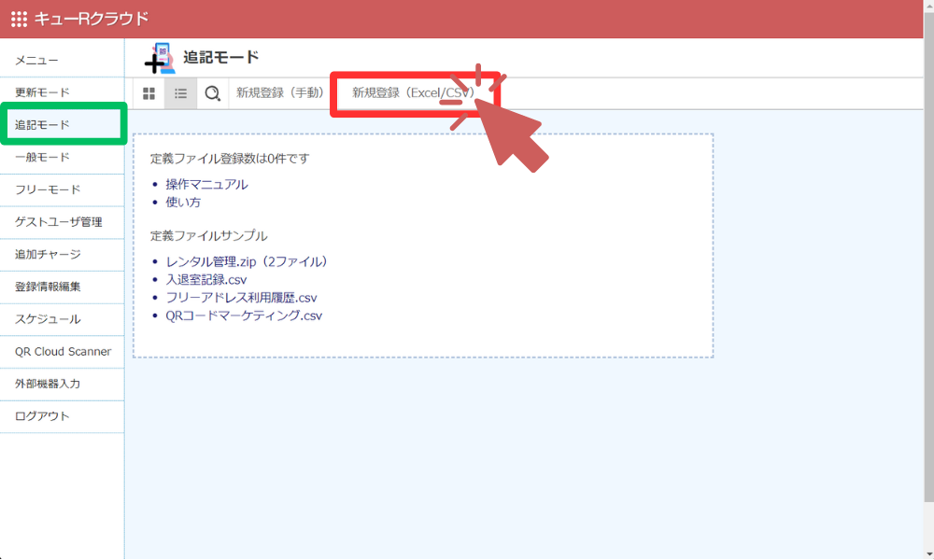Select 追記モード in the sidebar

point(62,125)
